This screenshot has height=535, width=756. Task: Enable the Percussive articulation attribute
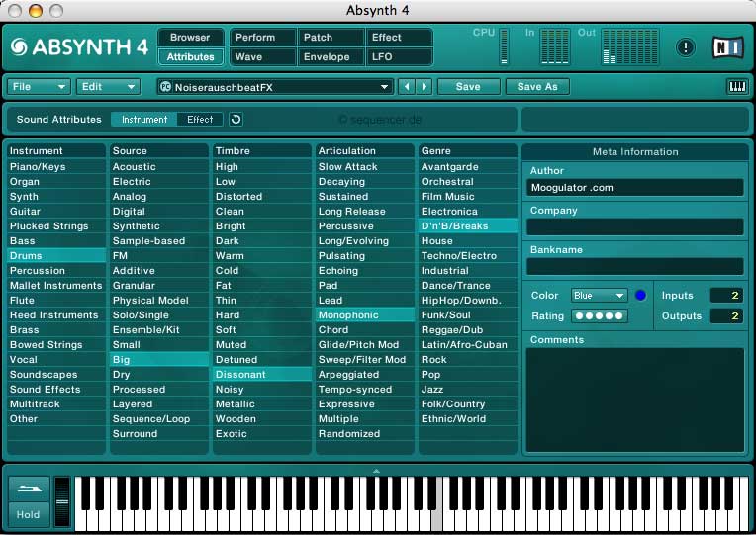365,226
